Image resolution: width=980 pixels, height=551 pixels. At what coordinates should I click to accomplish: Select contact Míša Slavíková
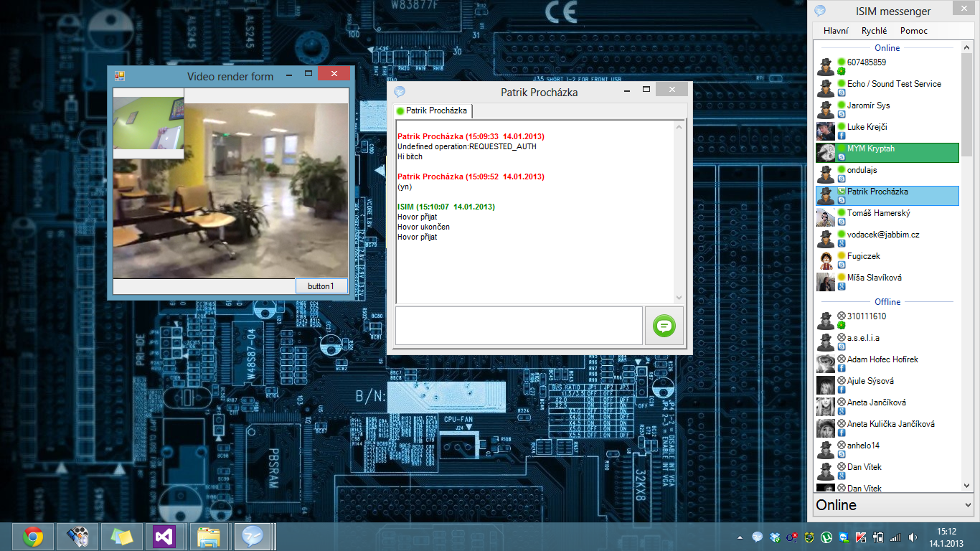887,281
